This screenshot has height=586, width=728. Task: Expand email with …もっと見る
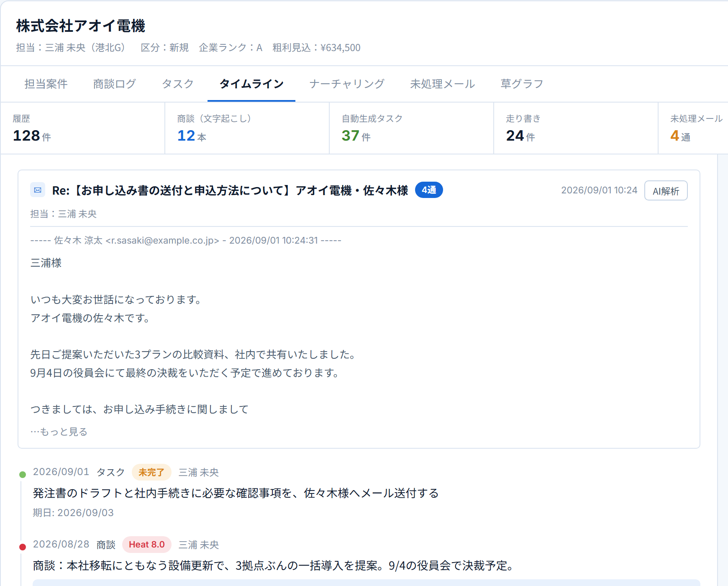tap(59, 432)
